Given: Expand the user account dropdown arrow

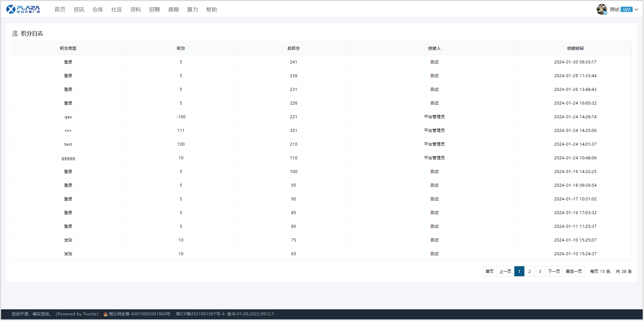Looking at the screenshot, I should [636, 9].
